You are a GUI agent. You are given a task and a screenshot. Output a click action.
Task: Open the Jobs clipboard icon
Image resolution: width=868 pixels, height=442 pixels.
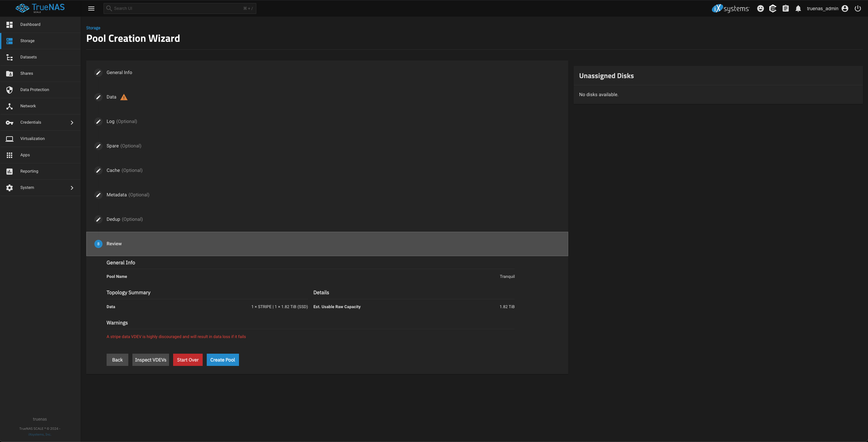[786, 8]
